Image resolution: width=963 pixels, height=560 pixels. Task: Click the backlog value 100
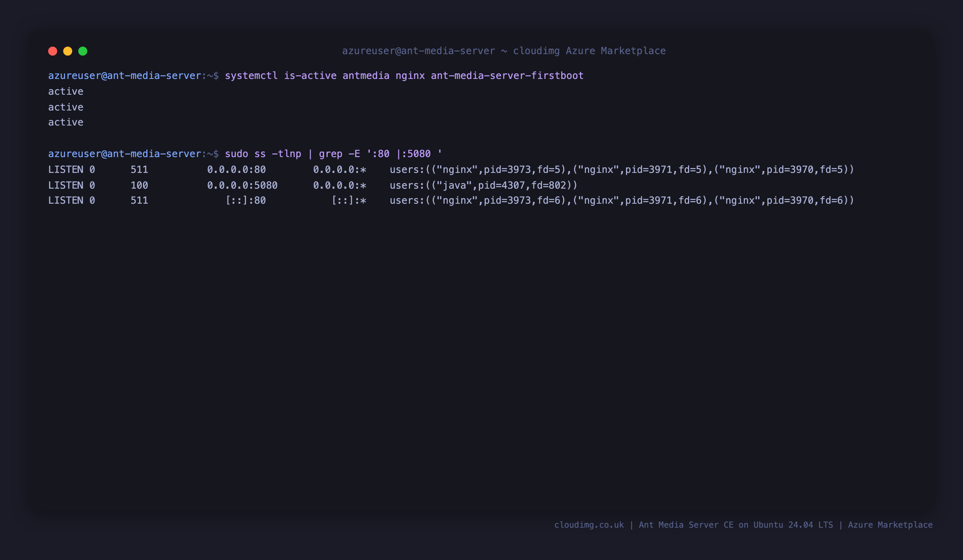139,186
